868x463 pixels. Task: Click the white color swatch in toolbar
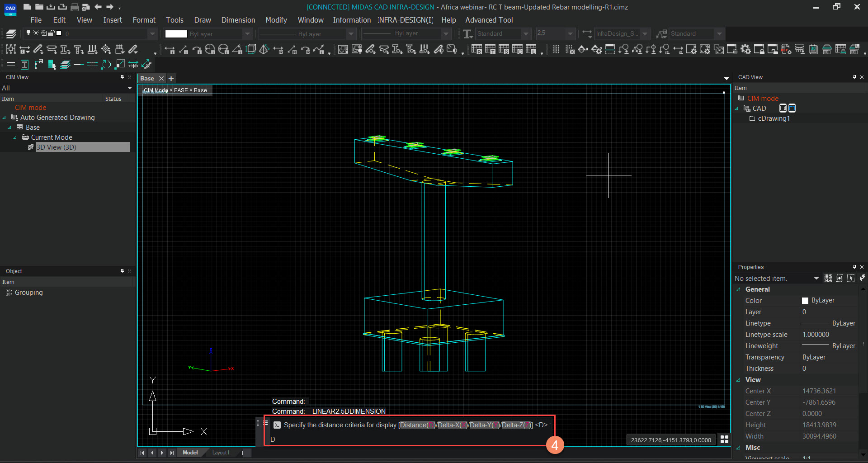[176, 34]
